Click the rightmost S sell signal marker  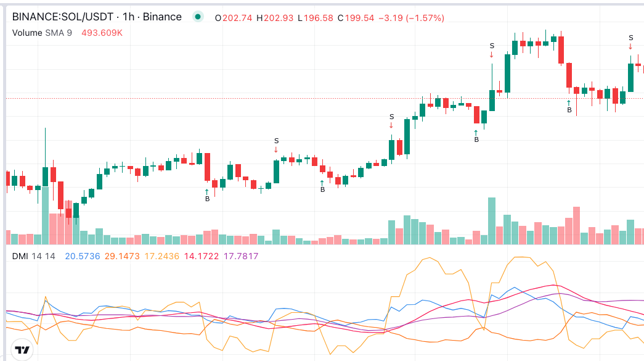[631, 43]
